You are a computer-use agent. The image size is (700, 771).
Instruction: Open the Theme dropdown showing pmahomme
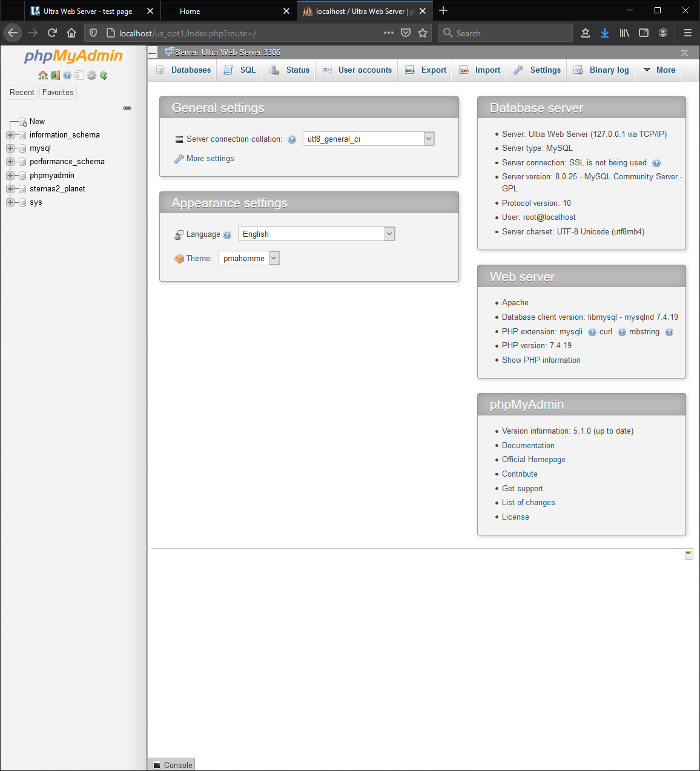(x=249, y=258)
